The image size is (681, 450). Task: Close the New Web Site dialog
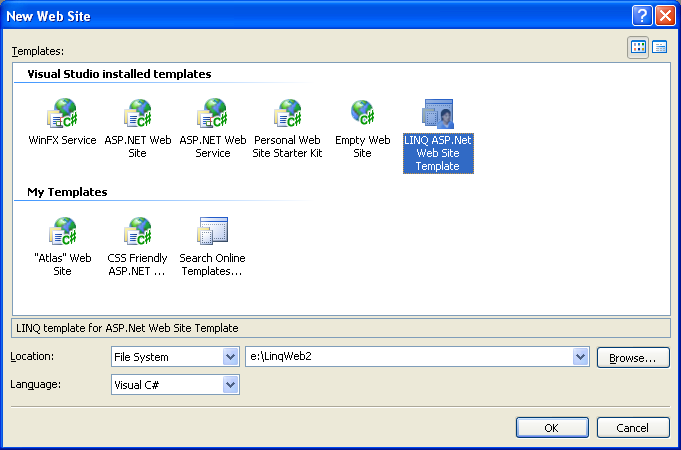665,16
